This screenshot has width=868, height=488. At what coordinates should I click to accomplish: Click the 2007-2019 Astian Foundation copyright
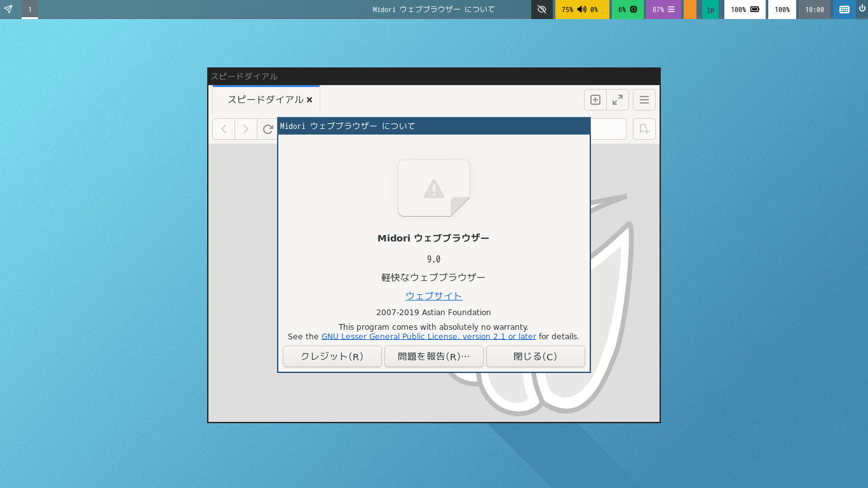point(434,313)
